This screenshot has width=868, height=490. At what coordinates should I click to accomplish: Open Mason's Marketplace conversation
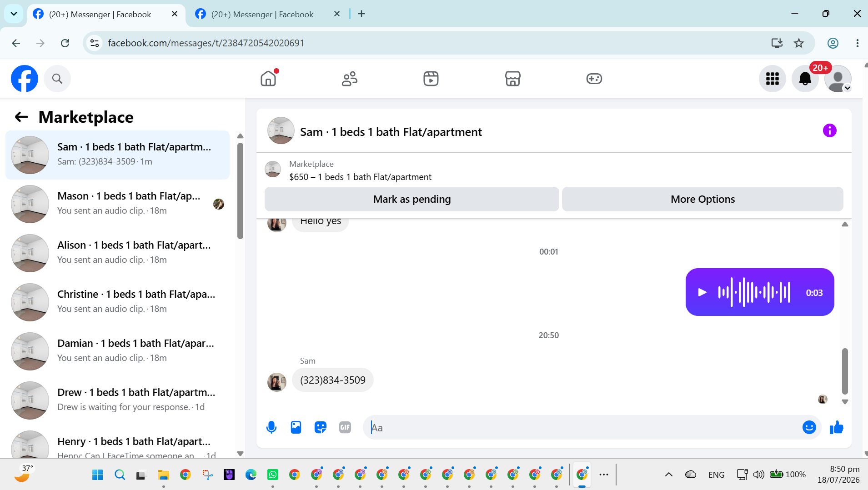pyautogui.click(x=117, y=204)
